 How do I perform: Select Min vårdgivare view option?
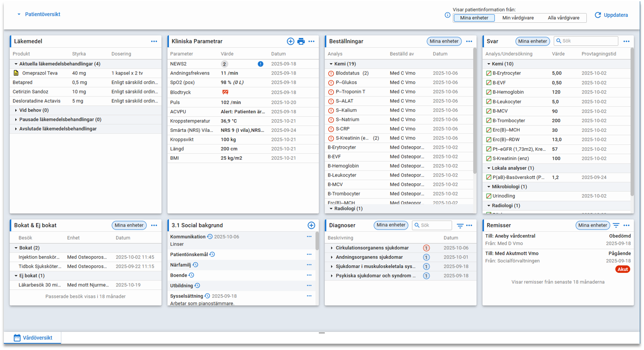[518, 18]
